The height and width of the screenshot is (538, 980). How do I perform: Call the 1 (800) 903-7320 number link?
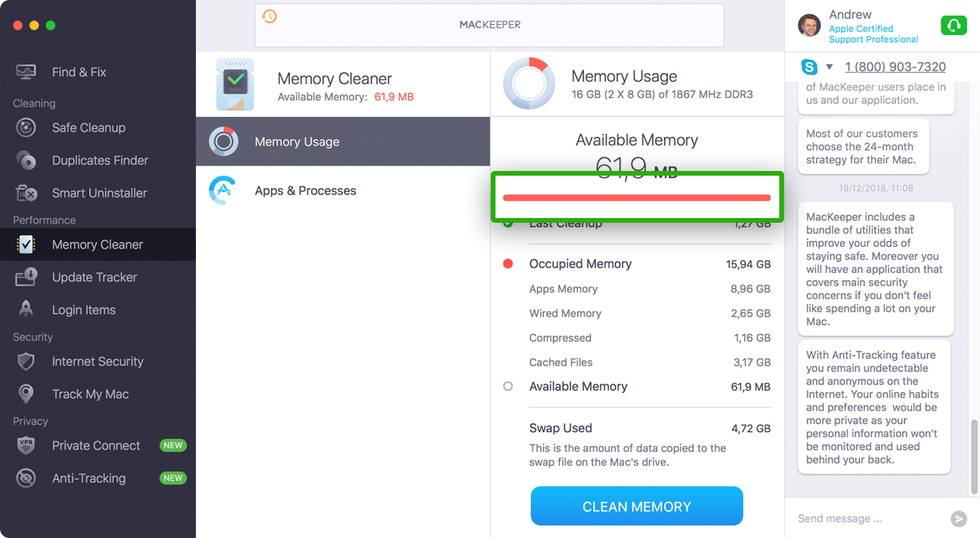pyautogui.click(x=895, y=67)
